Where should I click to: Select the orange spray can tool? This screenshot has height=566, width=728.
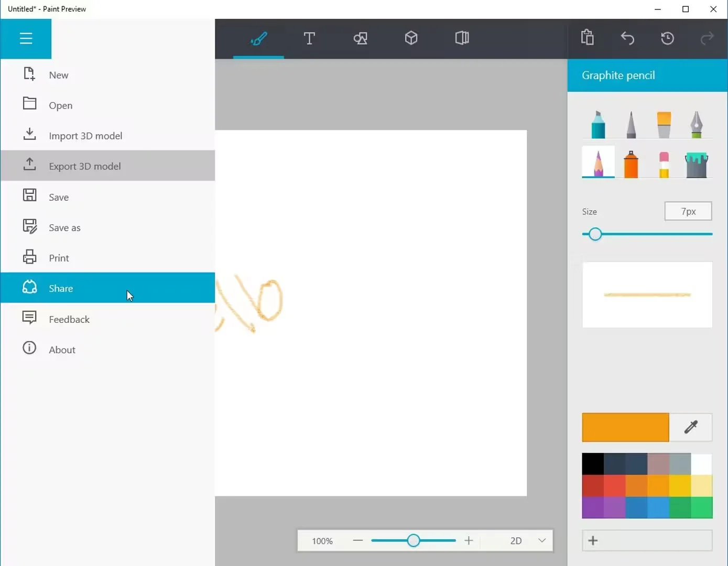(x=631, y=165)
